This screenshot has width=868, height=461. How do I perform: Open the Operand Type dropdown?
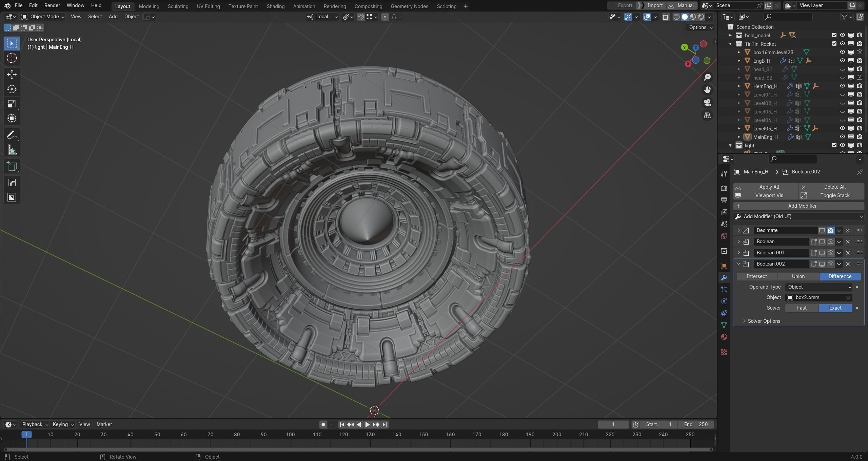[x=818, y=287]
